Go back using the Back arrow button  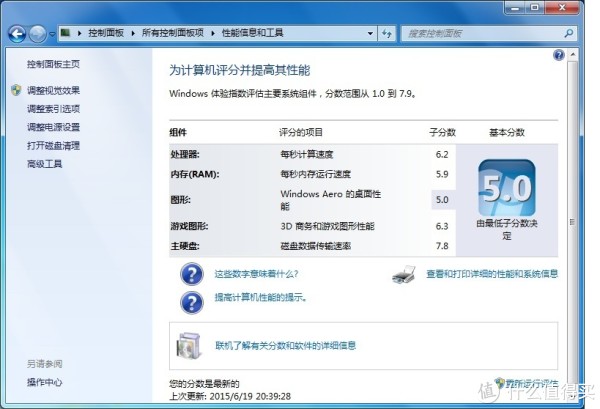[17, 34]
